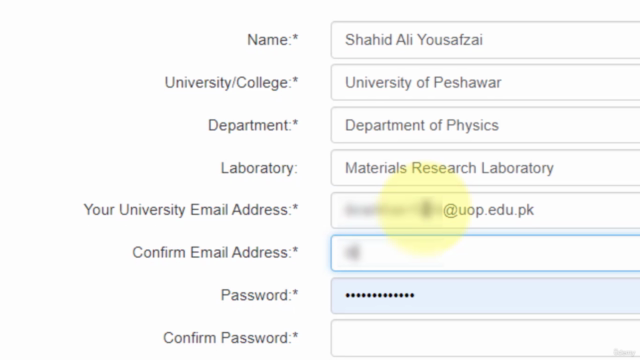Click on the masked password dots

click(x=380, y=296)
